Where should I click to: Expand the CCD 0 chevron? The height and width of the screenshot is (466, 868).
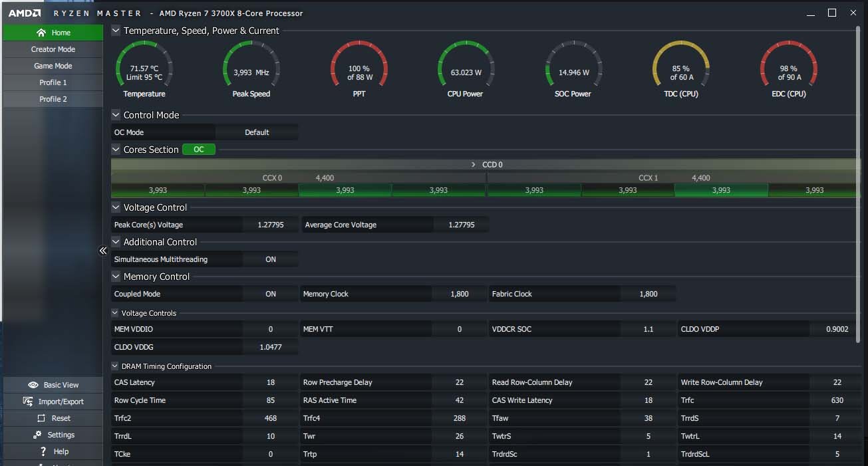click(474, 164)
